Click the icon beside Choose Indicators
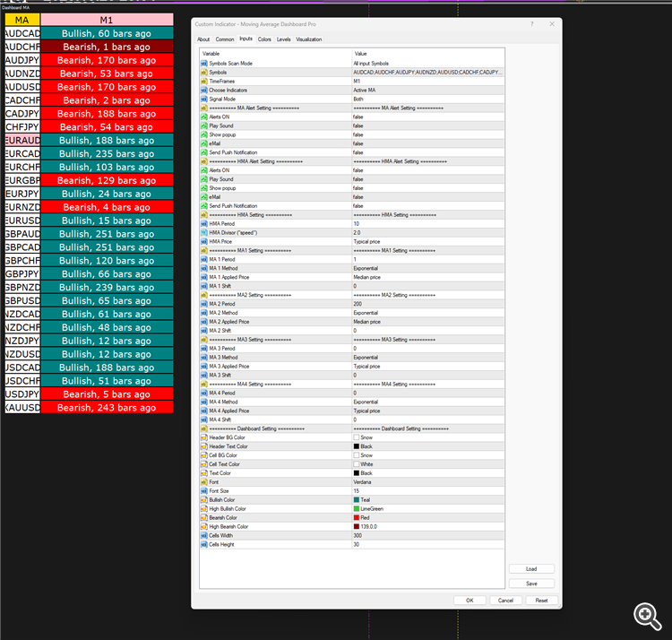The image size is (672, 640). pyautogui.click(x=204, y=91)
